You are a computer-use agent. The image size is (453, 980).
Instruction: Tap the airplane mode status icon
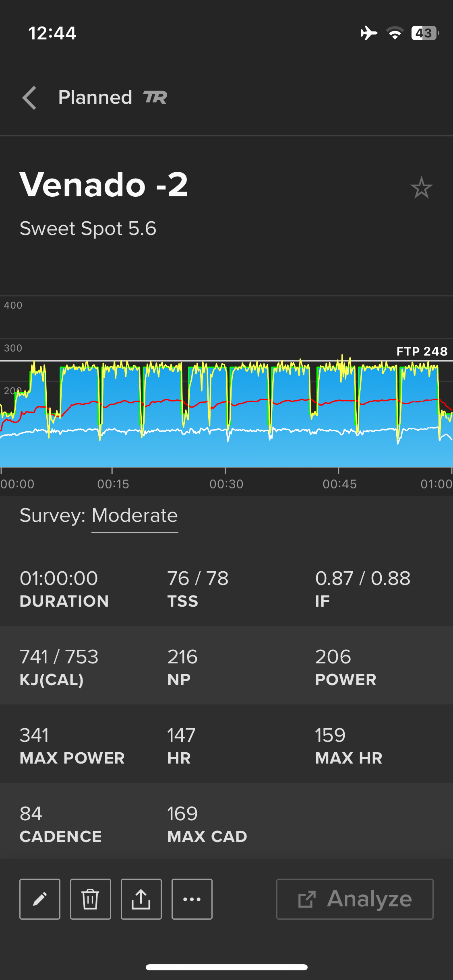369,33
